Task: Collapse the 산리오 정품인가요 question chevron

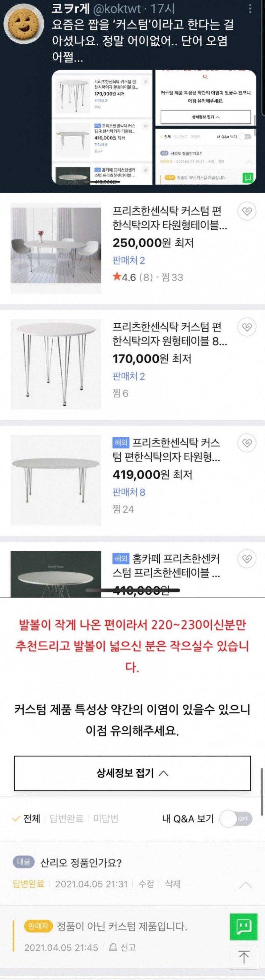Action: [245, 885]
